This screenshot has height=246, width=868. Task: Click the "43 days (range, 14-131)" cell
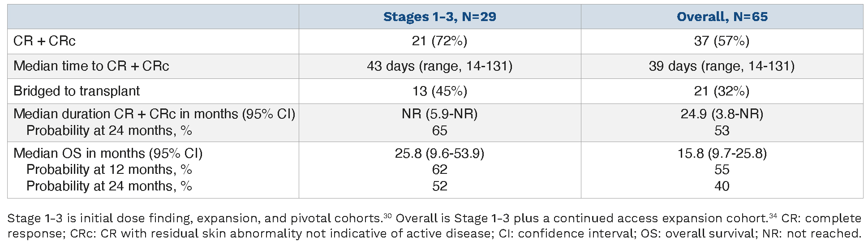(x=439, y=66)
